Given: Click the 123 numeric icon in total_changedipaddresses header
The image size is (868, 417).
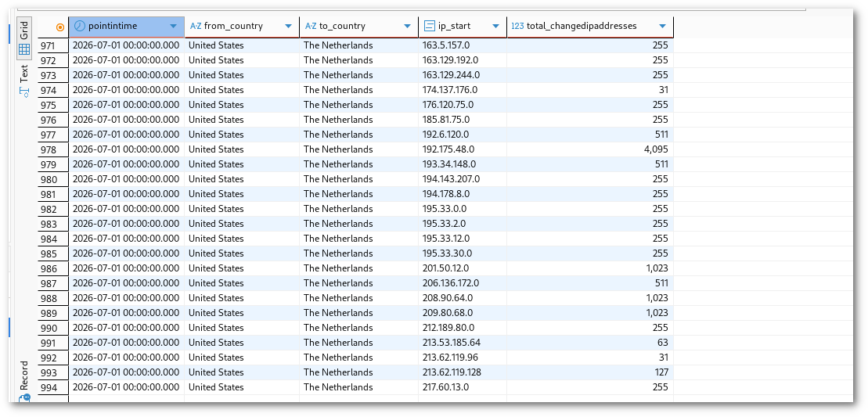Looking at the screenshot, I should coord(517,26).
